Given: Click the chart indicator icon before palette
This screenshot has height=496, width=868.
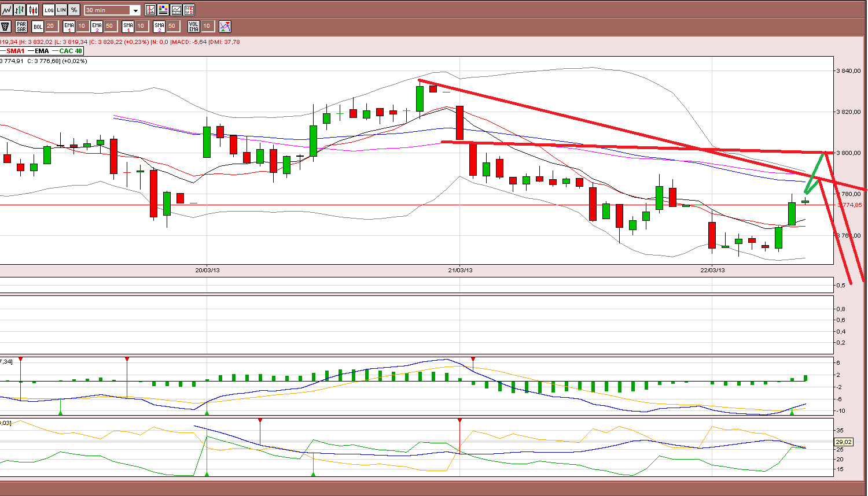Looking at the screenshot, I should point(150,10).
